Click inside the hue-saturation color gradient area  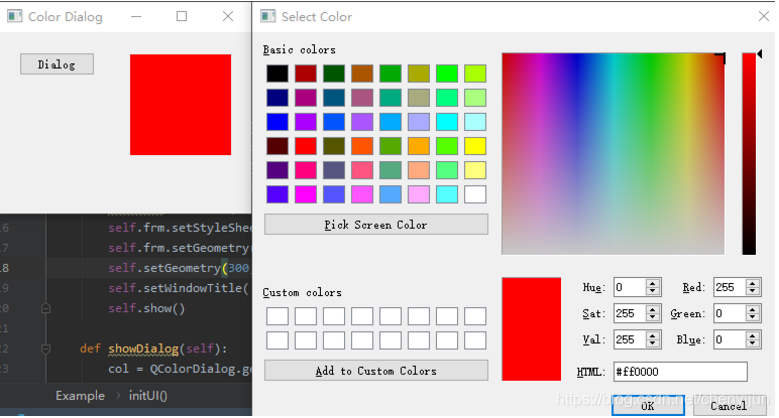tap(613, 154)
